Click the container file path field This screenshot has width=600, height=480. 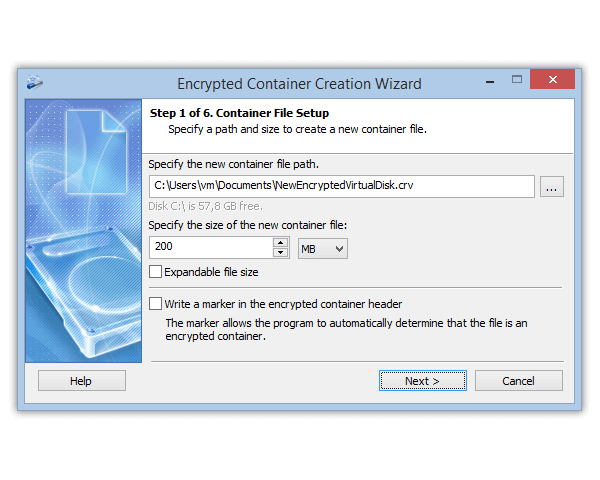tap(342, 186)
